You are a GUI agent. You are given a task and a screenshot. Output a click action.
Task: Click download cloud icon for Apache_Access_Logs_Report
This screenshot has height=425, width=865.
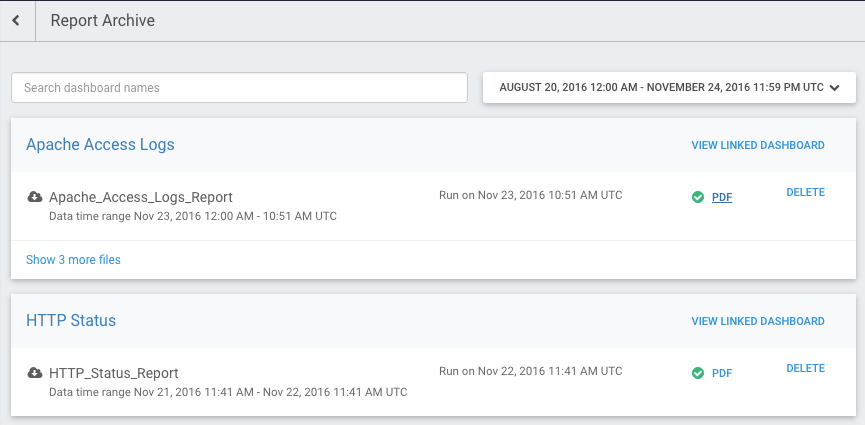pyautogui.click(x=35, y=197)
